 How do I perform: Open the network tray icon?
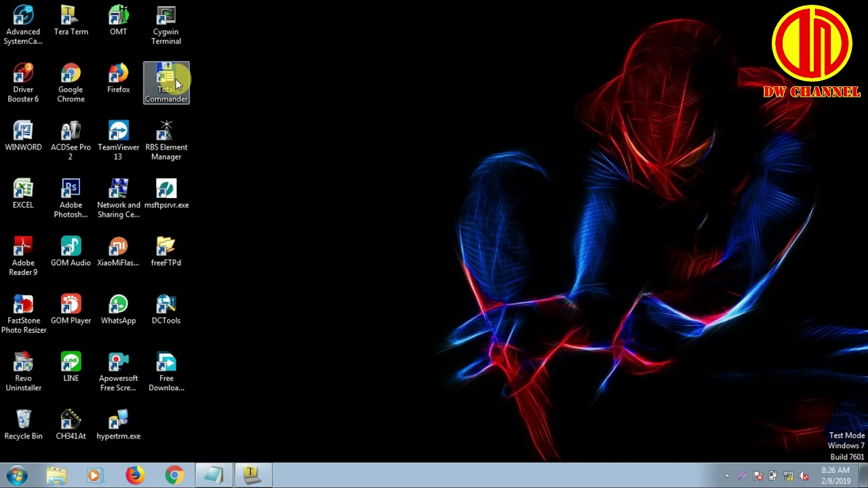(x=789, y=476)
